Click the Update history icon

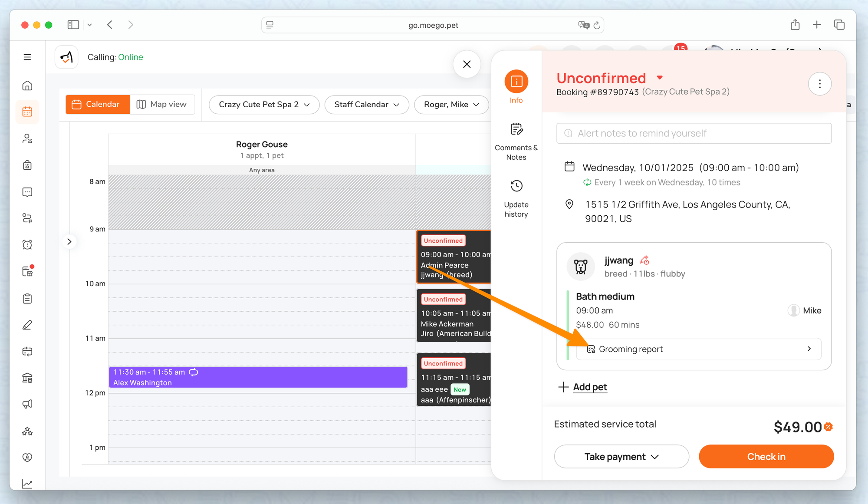pos(516,186)
